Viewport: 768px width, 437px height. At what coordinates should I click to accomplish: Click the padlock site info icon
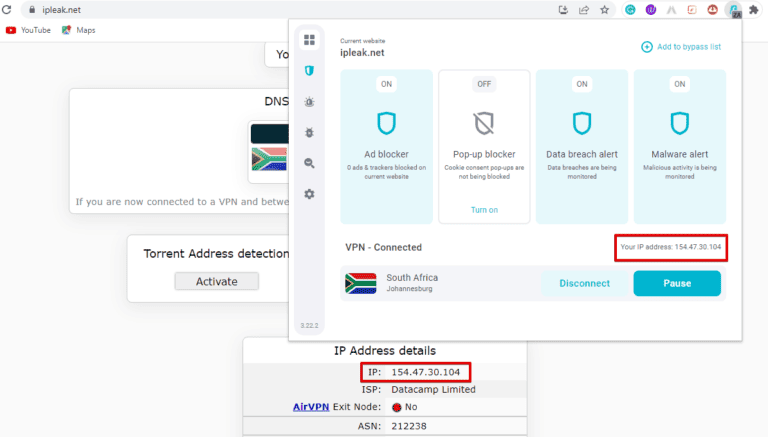(32, 9)
